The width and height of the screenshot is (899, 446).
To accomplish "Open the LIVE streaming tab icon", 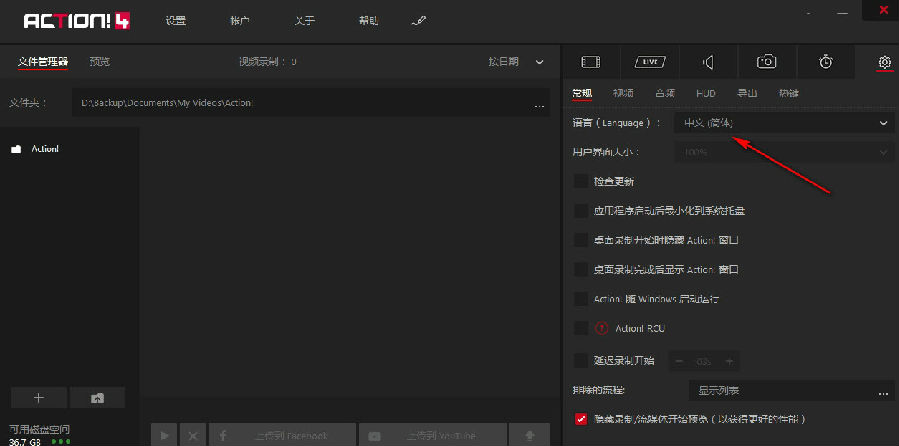I will (x=650, y=61).
